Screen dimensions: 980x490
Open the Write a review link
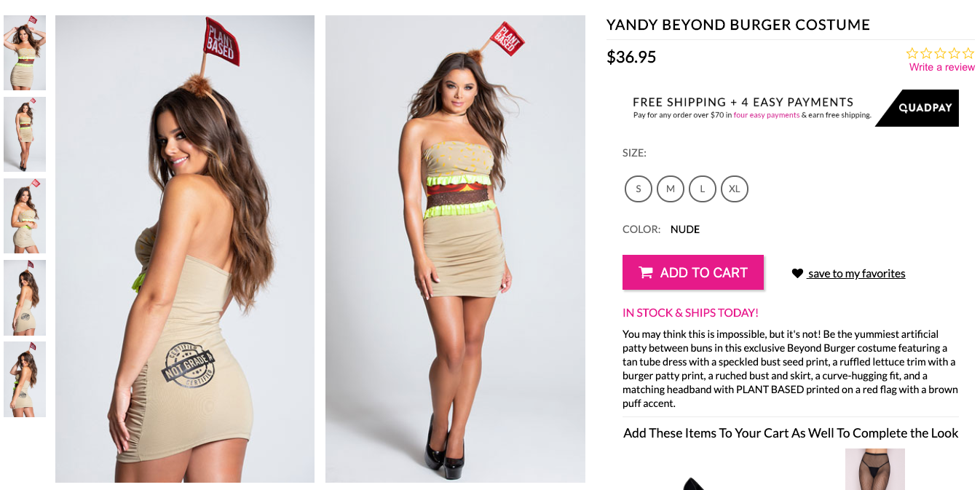[942, 67]
